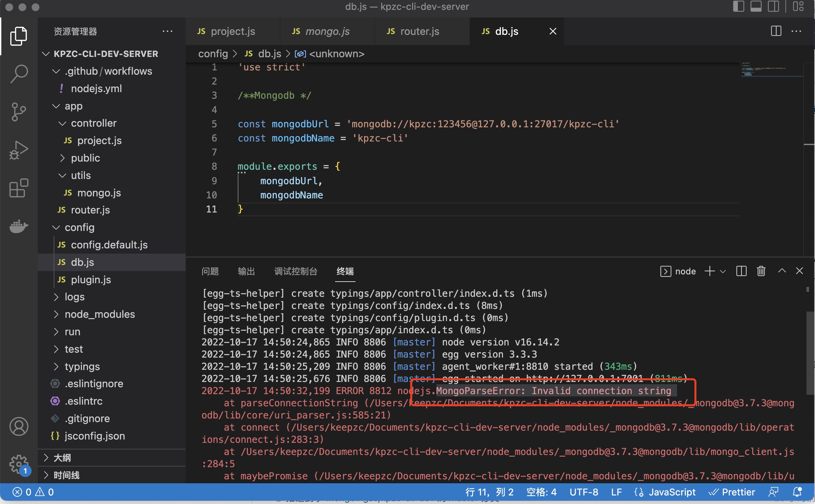
Task: Click line number 5 in the gutter
Action: point(214,124)
